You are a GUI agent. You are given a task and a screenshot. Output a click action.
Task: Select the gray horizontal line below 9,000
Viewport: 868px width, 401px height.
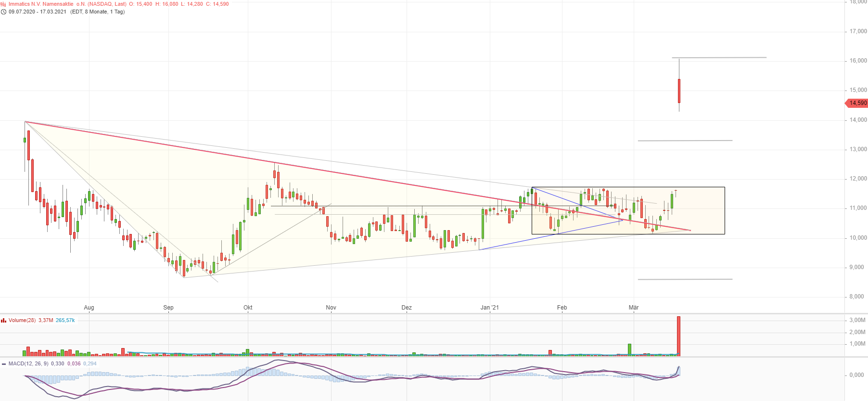[x=685, y=279]
